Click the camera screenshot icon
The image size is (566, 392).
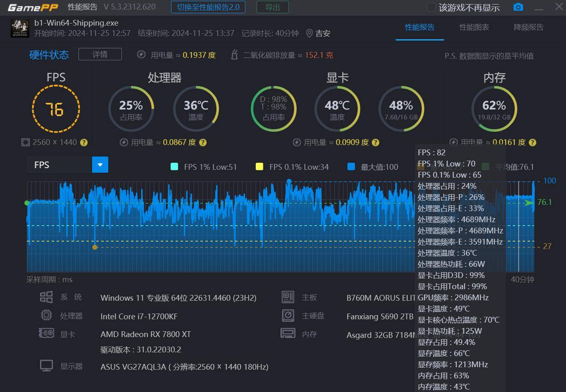(518, 7)
